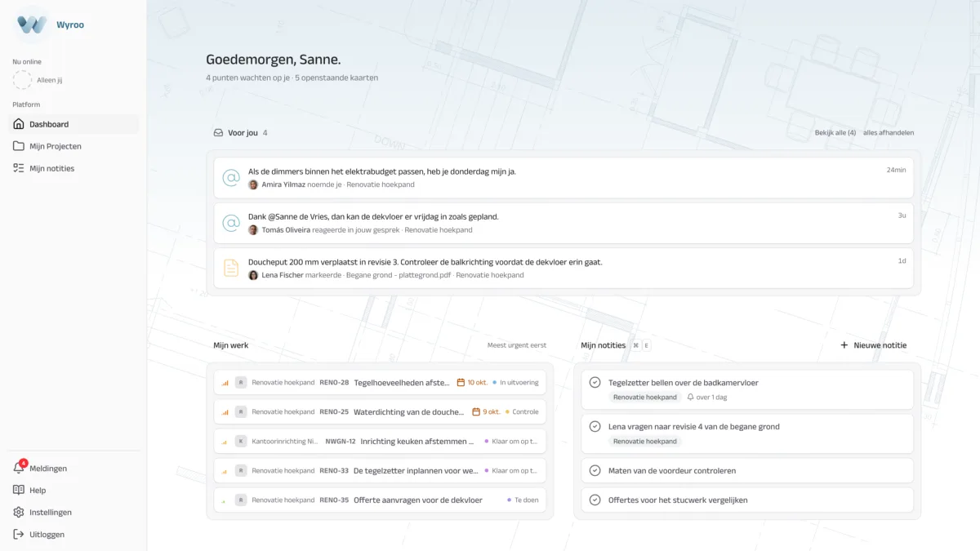The width and height of the screenshot is (980, 551).
Task: Click the 'Nieuwe notitie' button
Action: pyautogui.click(x=873, y=345)
